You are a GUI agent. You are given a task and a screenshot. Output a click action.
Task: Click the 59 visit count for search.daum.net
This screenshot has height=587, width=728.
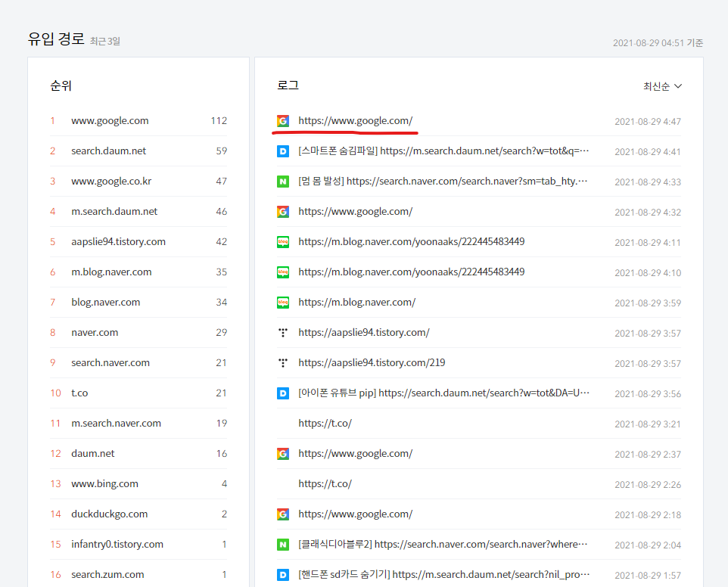point(222,151)
